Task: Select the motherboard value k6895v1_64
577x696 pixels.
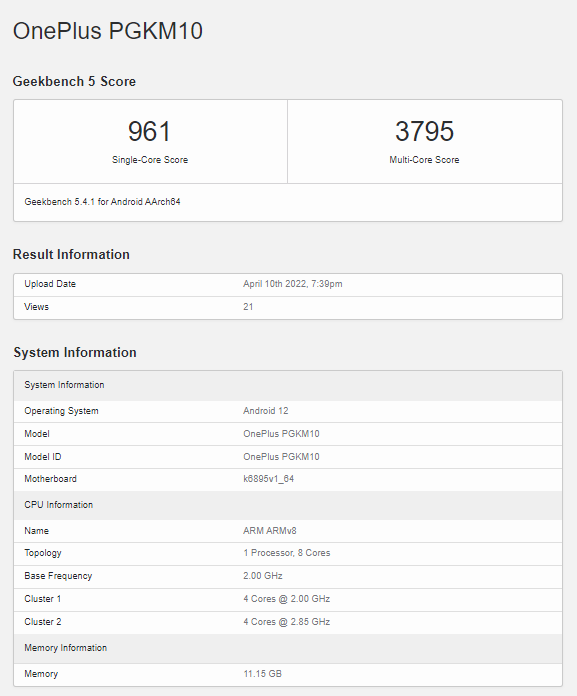Action: [x=269, y=479]
